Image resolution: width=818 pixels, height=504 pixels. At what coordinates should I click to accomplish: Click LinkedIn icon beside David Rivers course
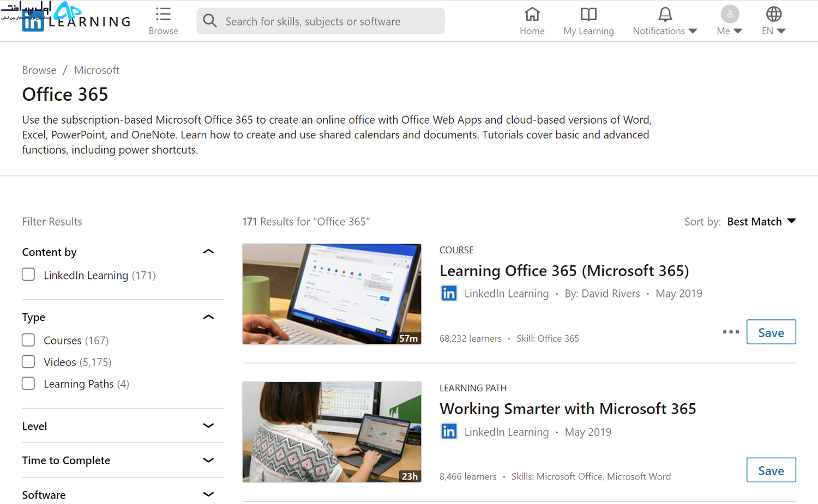tap(449, 293)
